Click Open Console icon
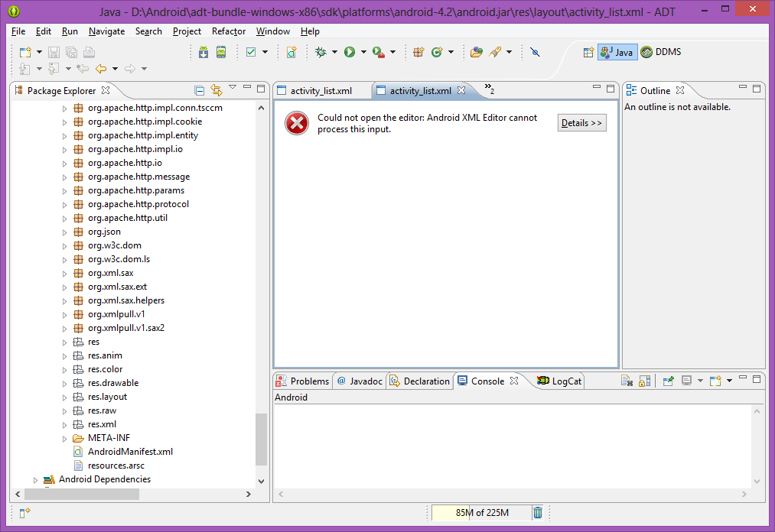Image resolution: width=775 pixels, height=532 pixels. (715, 381)
